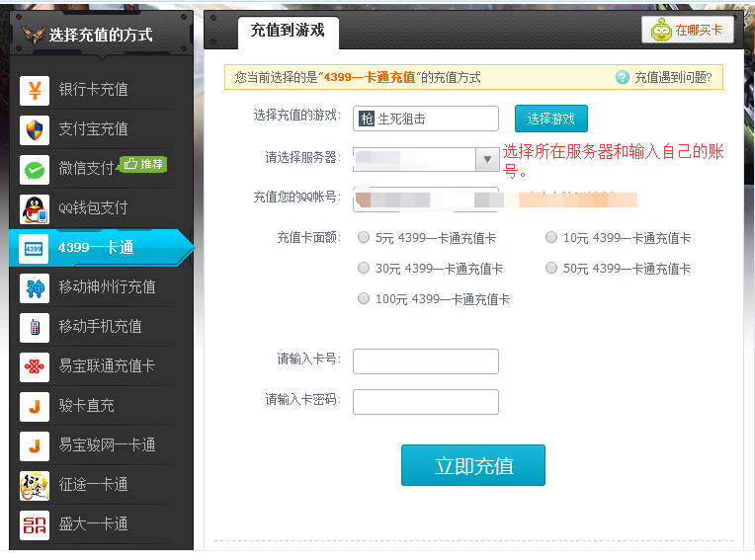This screenshot has width=755, height=560.
Task: Click the QQ penguin wallet icon
Action: pyautogui.click(x=35, y=208)
